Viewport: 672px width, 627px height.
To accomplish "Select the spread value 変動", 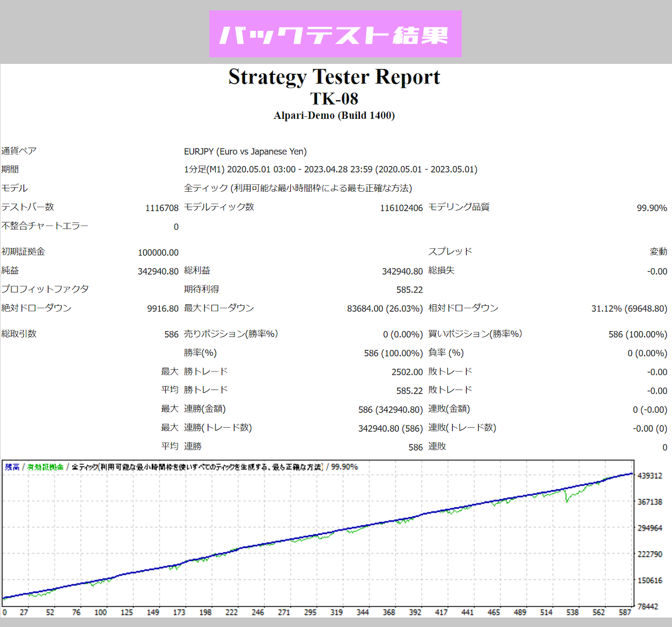I will 659,252.
